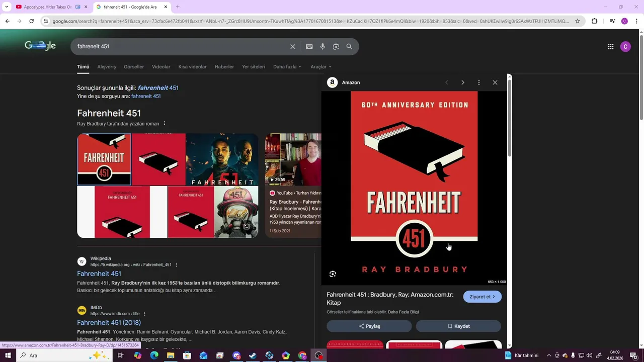
Task: Open the tab search dropdown
Action: tap(7, 7)
